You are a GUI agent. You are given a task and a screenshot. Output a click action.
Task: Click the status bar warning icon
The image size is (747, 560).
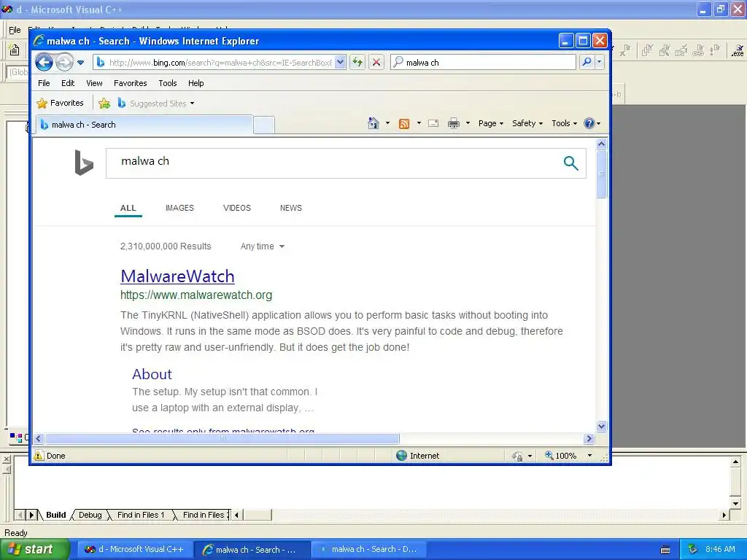point(39,456)
